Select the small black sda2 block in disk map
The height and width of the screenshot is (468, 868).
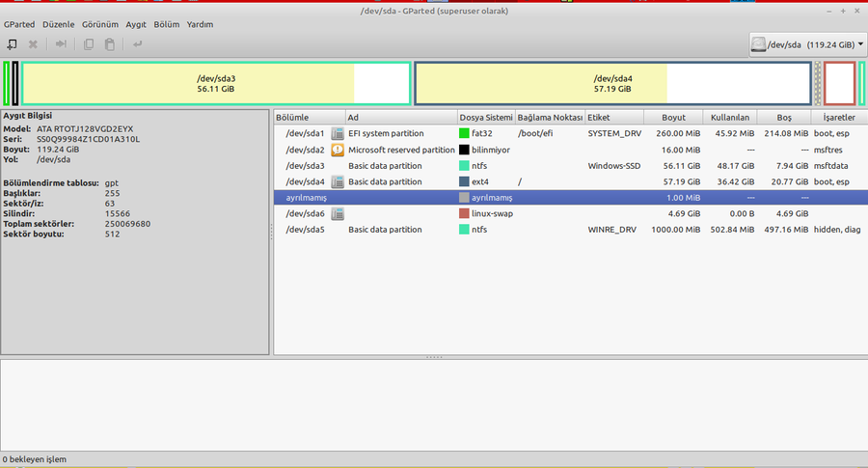[x=15, y=84]
